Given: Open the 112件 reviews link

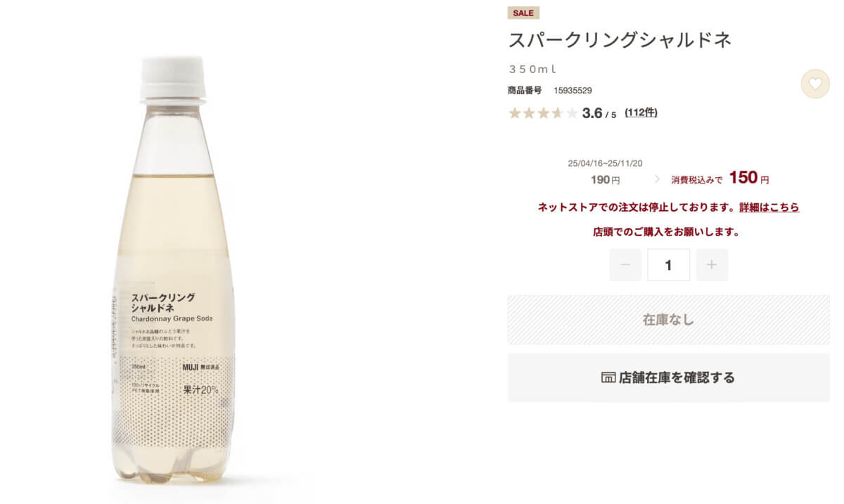Looking at the screenshot, I should [641, 112].
